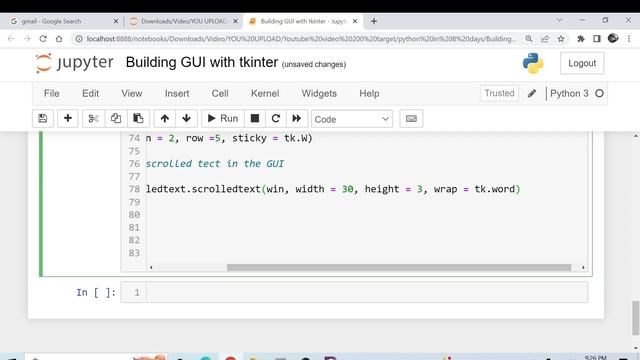Image resolution: width=640 pixels, height=360 pixels.
Task: Cut selected cells with scissors icon
Action: pyautogui.click(x=93, y=119)
